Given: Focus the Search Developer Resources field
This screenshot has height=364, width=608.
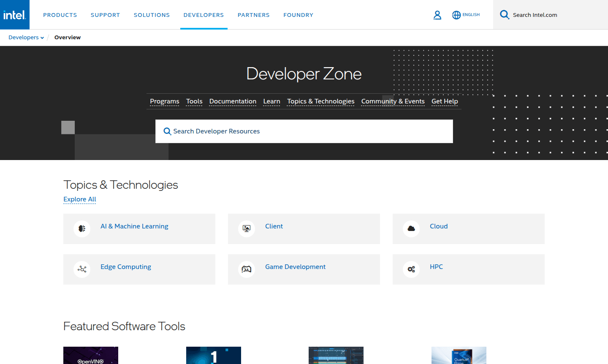Looking at the screenshot, I should point(304,131).
